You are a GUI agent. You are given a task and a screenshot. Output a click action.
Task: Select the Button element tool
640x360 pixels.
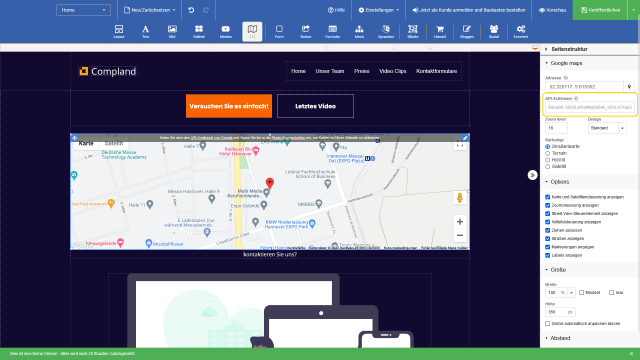[x=306, y=31]
